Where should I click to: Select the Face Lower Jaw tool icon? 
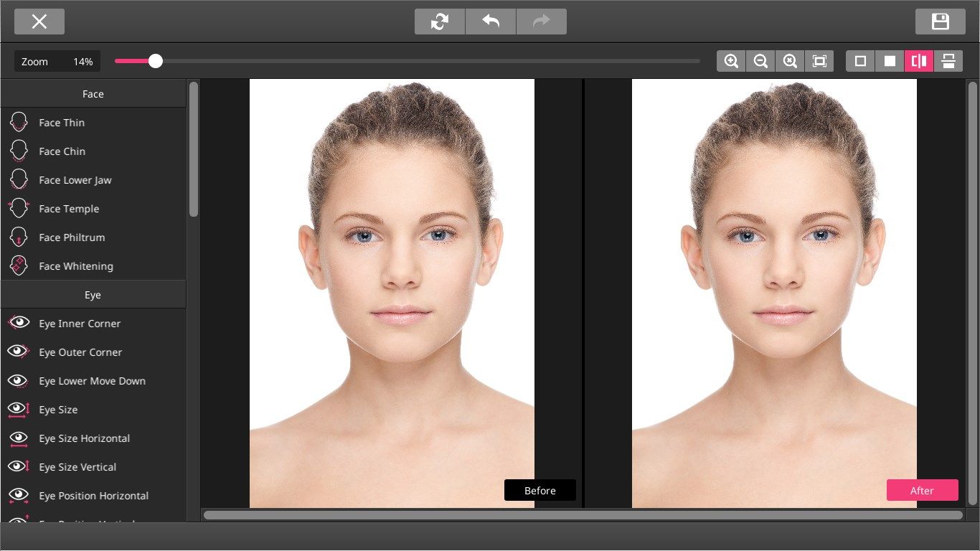pos(19,180)
